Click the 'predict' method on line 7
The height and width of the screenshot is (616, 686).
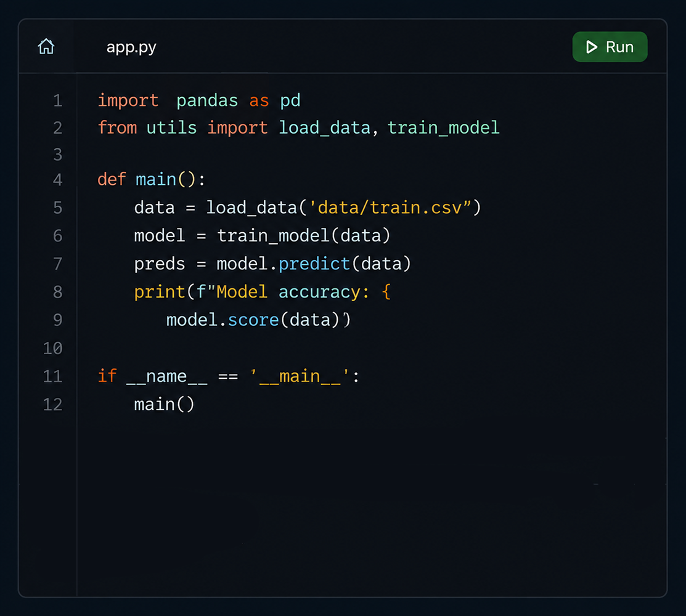coord(314,264)
